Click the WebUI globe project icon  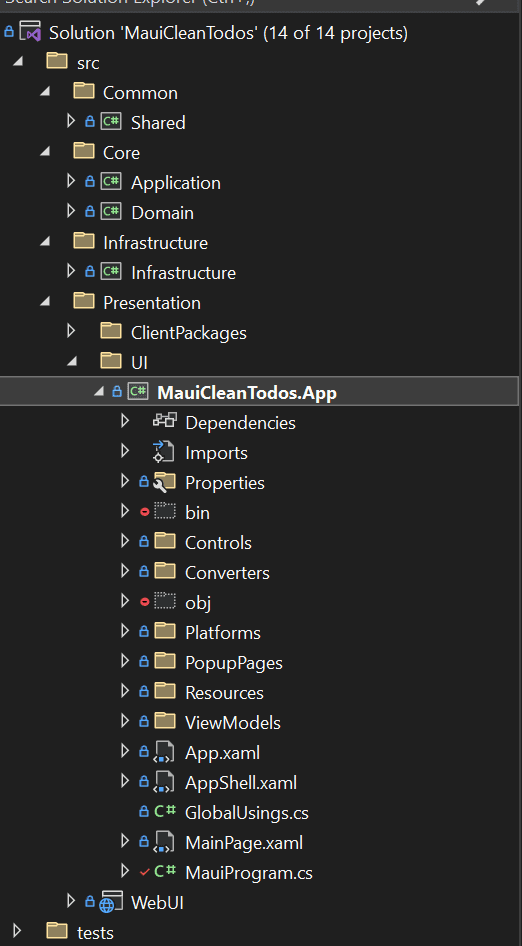click(x=111, y=901)
